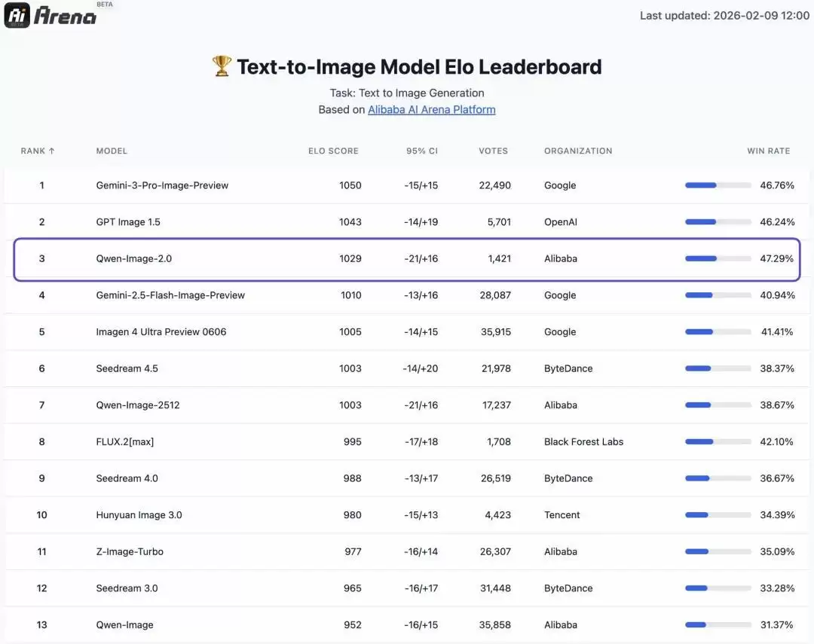
Task: Click Google under the ORGANIZATION column for rank 4
Action: (x=560, y=295)
